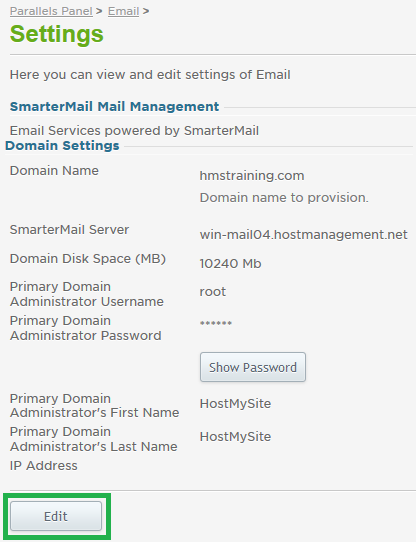Click the IP Address label
This screenshot has width=416, height=542.
[x=44, y=466]
